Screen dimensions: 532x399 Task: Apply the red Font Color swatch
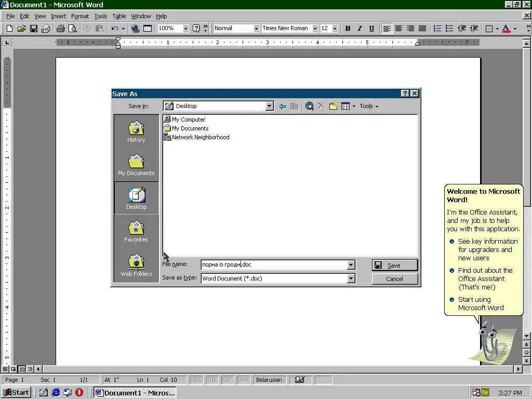coord(506,29)
